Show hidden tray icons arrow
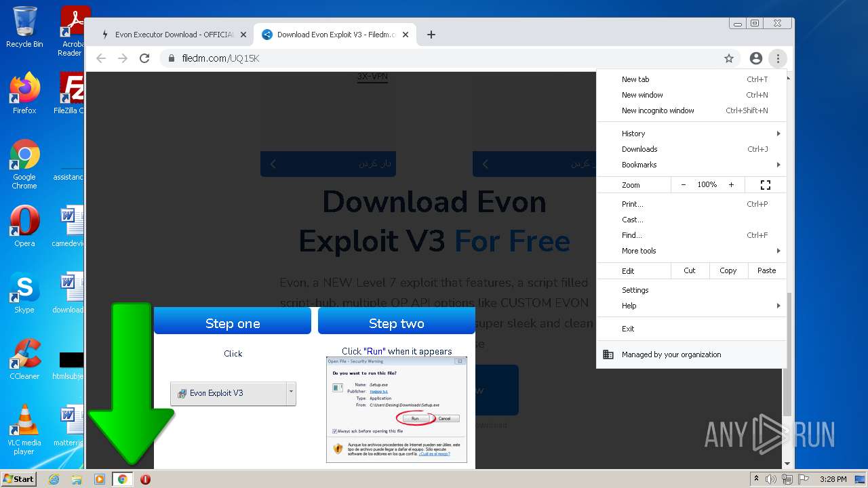The width and height of the screenshot is (868, 488). pos(756,479)
